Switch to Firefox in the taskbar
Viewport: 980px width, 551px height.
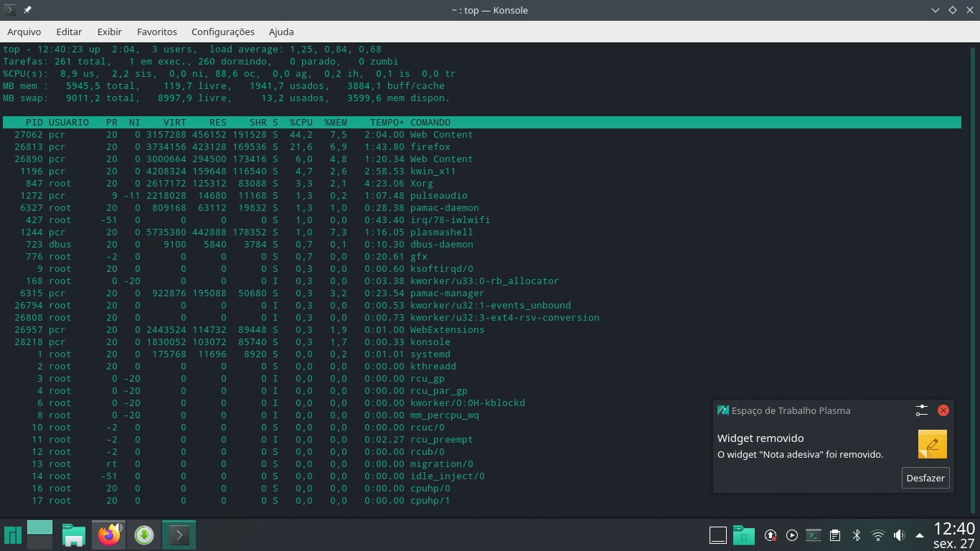click(109, 535)
